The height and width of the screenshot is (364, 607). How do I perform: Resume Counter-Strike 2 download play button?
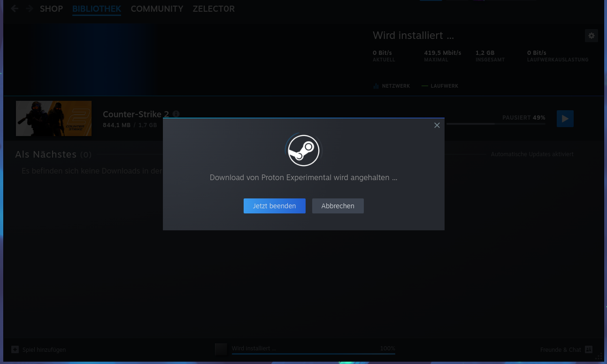pos(565,119)
